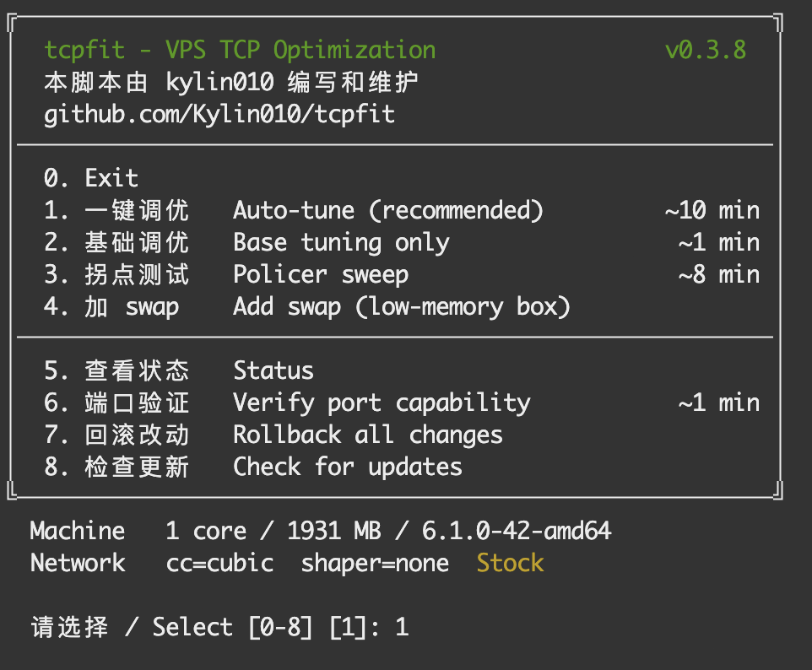The height and width of the screenshot is (670, 812).
Task: Click the shaper=none network value
Action: pyautogui.click(x=375, y=564)
